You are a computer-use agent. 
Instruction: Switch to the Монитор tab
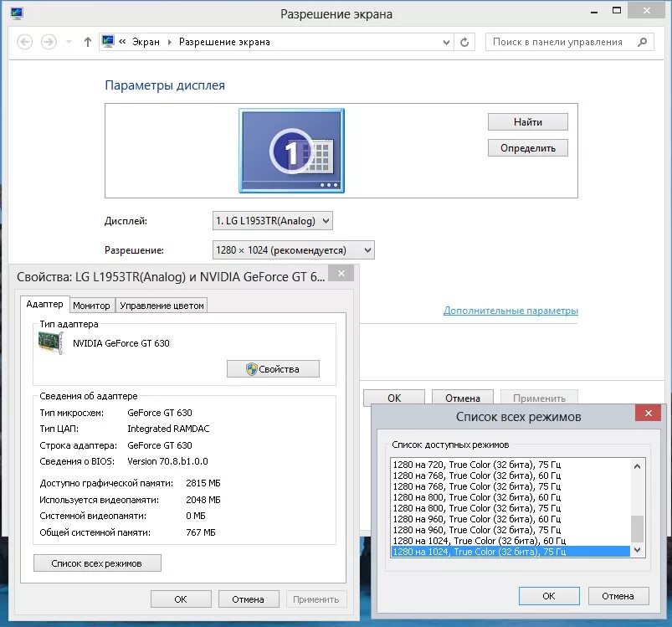point(92,306)
